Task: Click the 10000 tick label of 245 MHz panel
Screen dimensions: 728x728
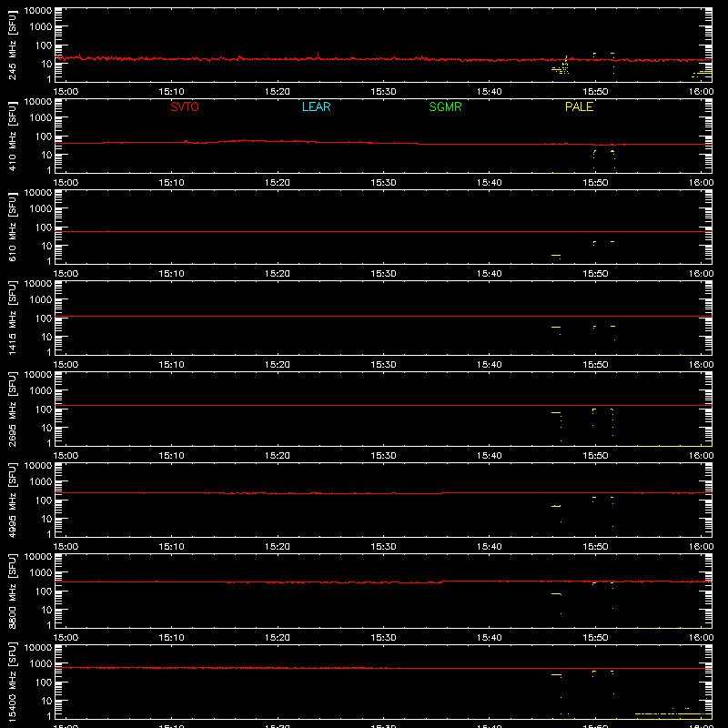Action: tap(38, 11)
